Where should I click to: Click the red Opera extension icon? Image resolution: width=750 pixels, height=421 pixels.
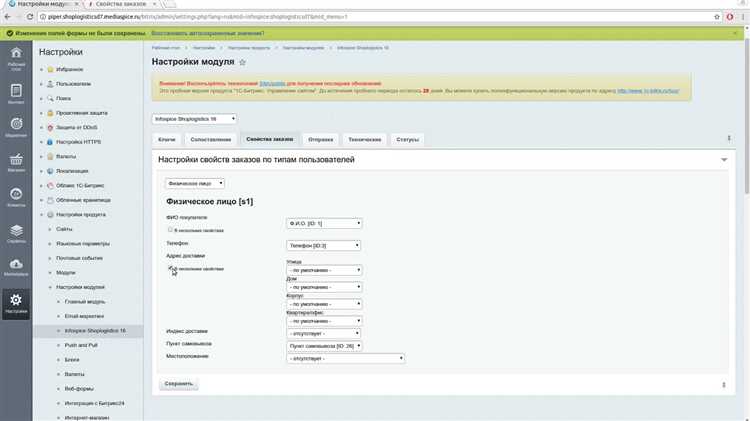[x=730, y=17]
